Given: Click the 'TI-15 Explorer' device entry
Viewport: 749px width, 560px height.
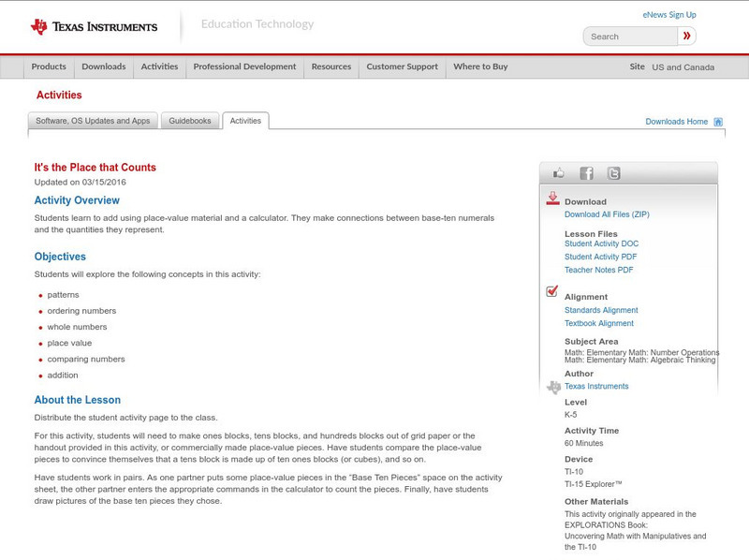Looking at the screenshot, I should click(x=594, y=484).
